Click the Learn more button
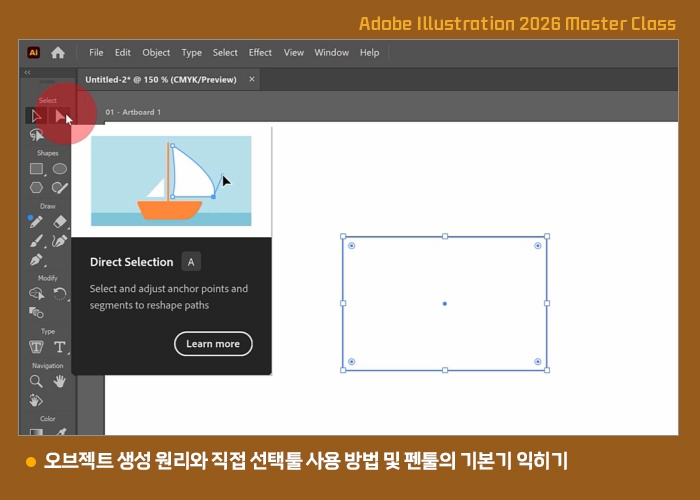This screenshot has height=500, width=700. [213, 344]
